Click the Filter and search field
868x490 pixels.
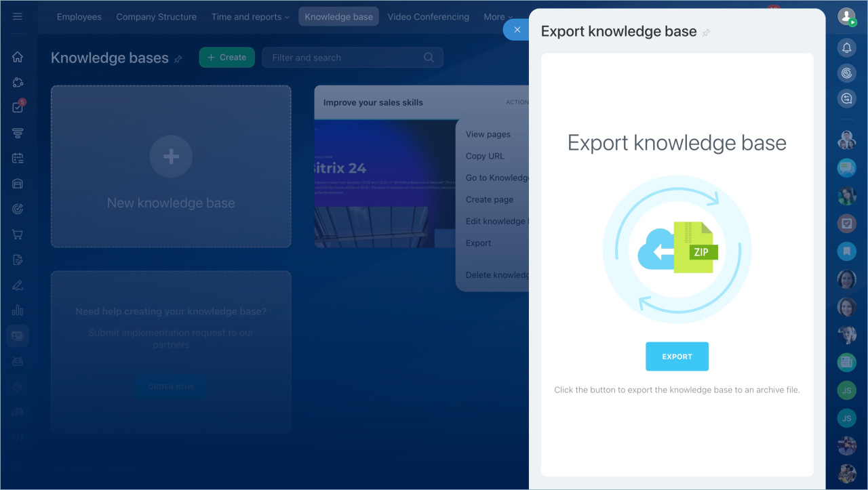(346, 58)
